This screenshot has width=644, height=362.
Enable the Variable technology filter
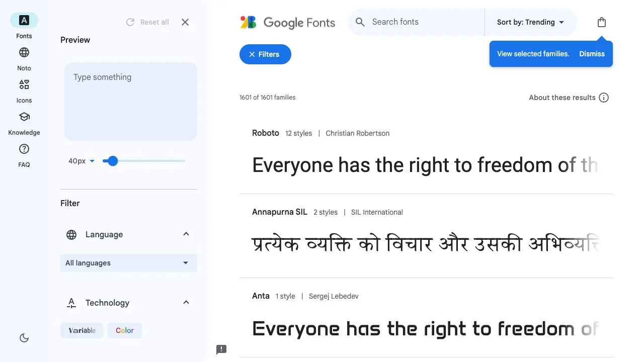click(x=82, y=330)
